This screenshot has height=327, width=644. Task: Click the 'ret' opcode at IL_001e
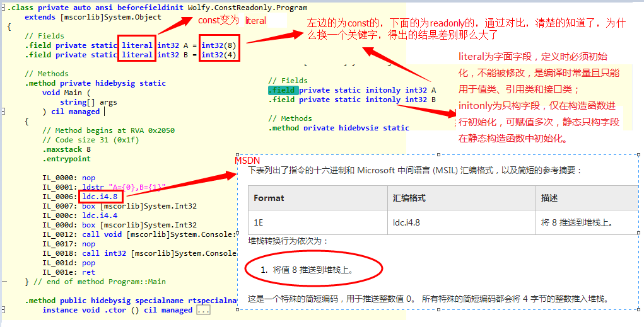click(x=89, y=272)
